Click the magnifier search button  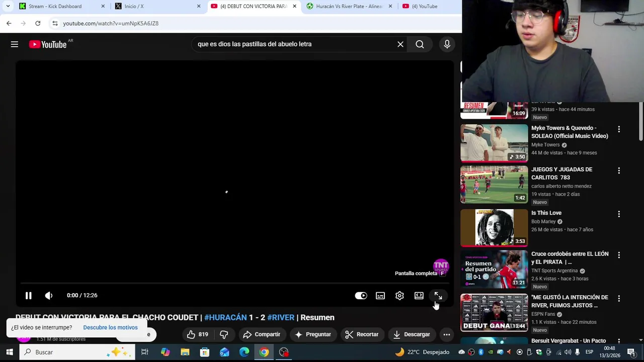pyautogui.click(x=420, y=44)
